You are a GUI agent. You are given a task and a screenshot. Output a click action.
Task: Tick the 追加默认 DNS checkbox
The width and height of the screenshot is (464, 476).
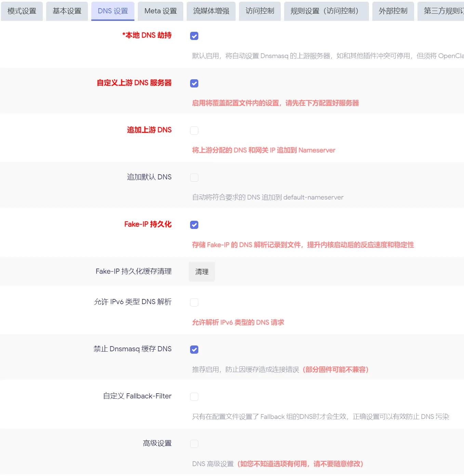tap(194, 178)
